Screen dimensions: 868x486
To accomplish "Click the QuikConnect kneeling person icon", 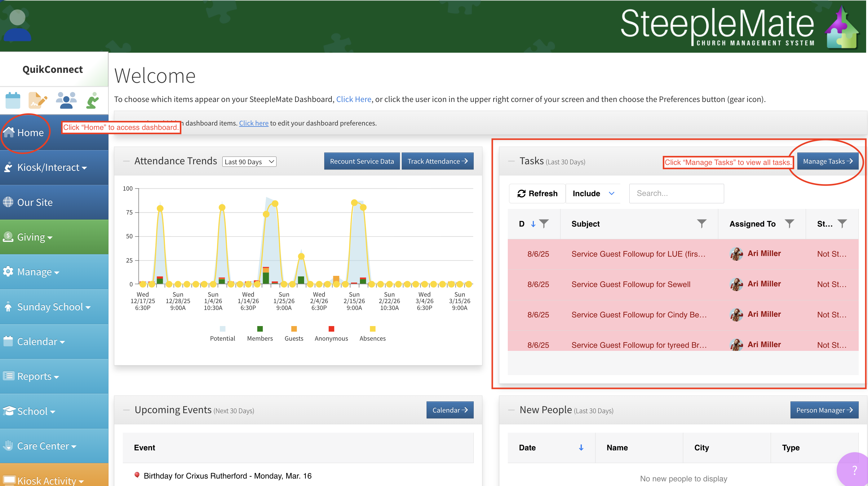I will click(93, 100).
